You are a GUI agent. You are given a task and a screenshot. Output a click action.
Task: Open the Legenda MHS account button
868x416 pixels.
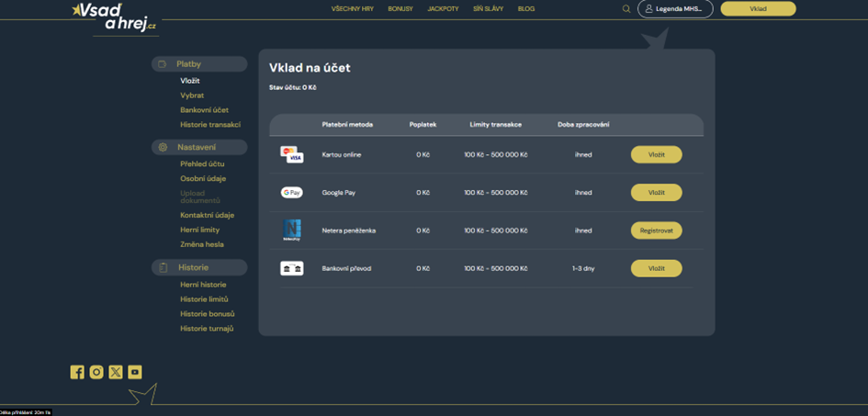click(675, 9)
